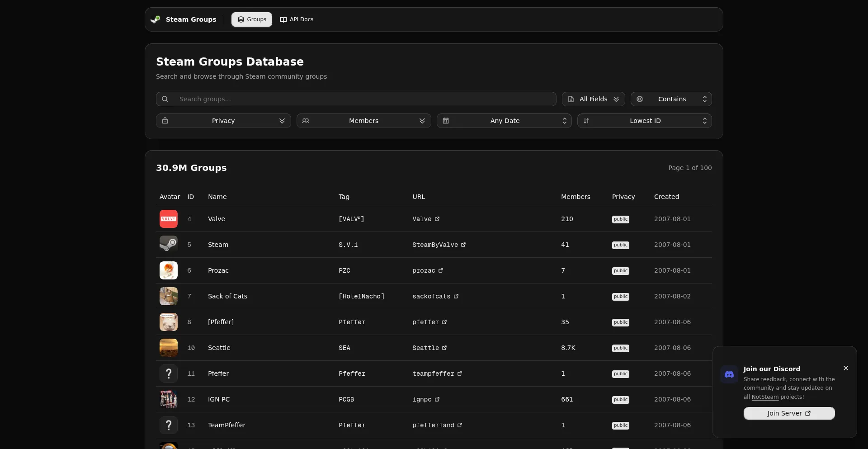Image resolution: width=868 pixels, height=449 pixels.
Task: Open the pfeffer URL link
Action: [x=429, y=322]
